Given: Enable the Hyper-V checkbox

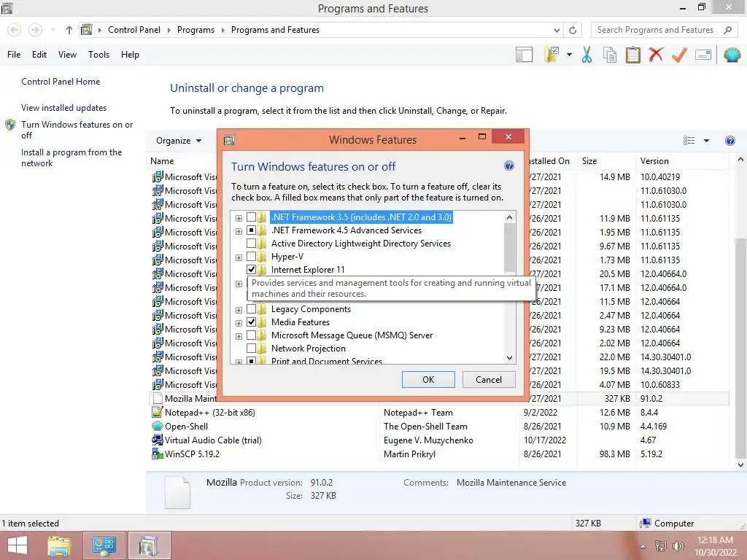Looking at the screenshot, I should coord(251,257).
